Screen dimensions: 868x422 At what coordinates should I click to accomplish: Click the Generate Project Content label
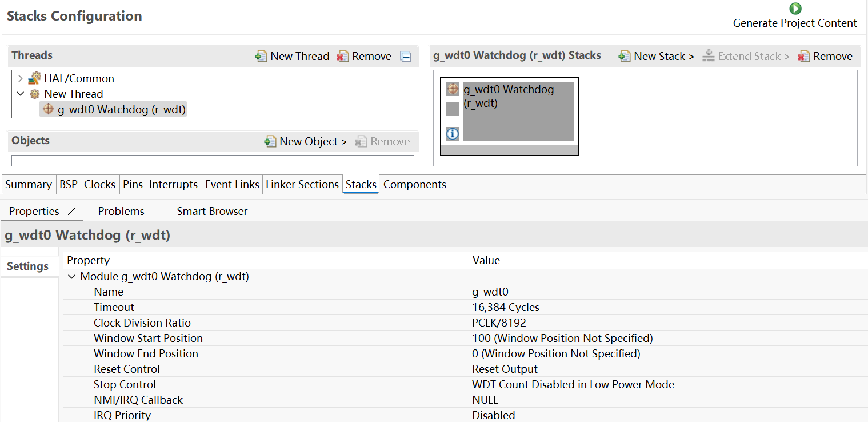pos(795,23)
